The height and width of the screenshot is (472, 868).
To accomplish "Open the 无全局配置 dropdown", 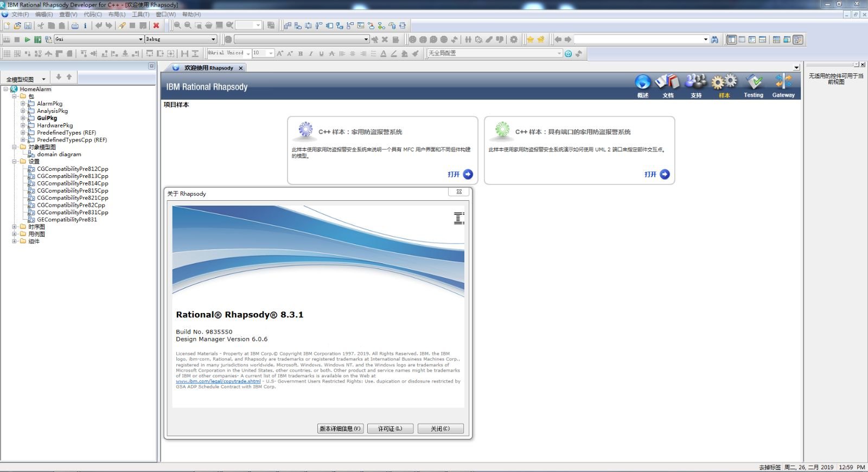I will tap(559, 53).
